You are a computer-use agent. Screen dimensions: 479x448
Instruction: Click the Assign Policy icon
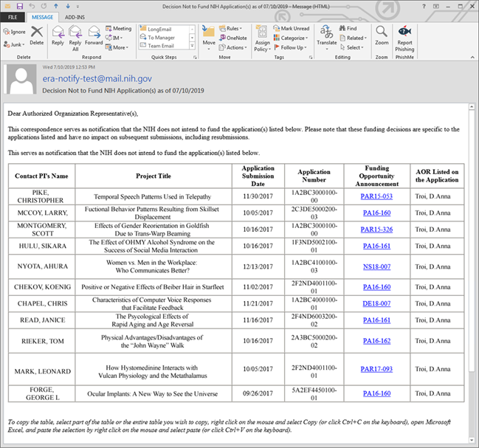pos(262,32)
